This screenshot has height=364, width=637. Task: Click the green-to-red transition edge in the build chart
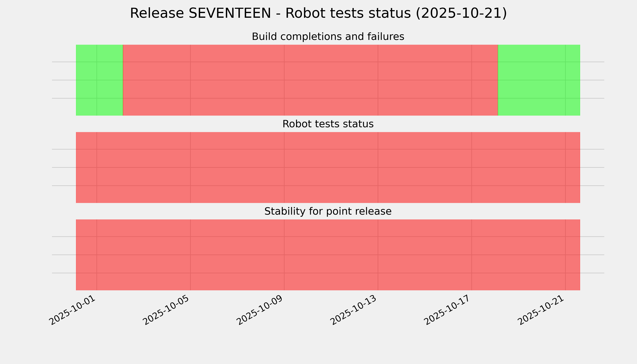click(x=123, y=80)
